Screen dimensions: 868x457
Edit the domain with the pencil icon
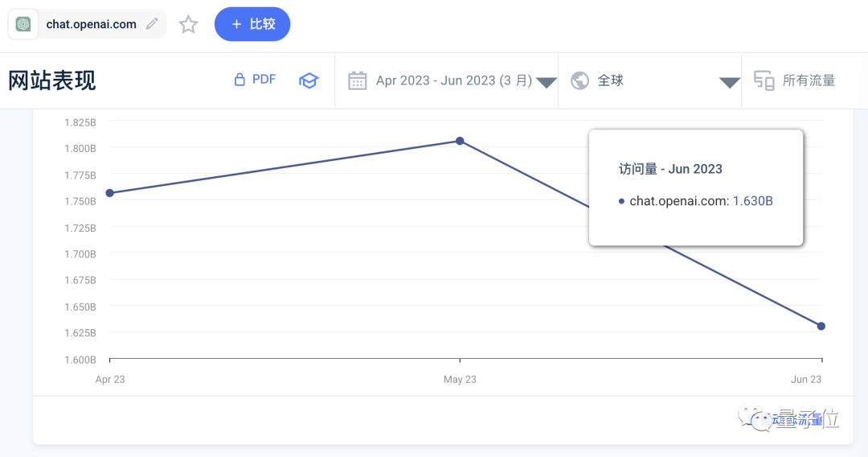(152, 24)
